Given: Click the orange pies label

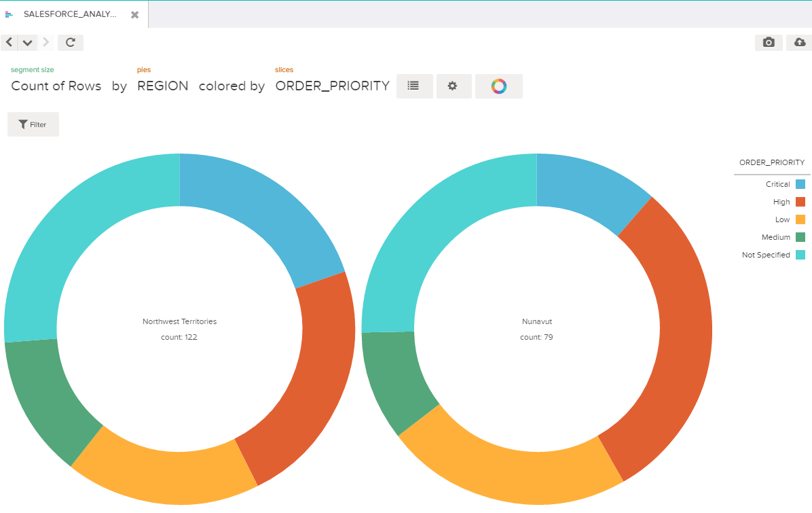Looking at the screenshot, I should point(144,69).
